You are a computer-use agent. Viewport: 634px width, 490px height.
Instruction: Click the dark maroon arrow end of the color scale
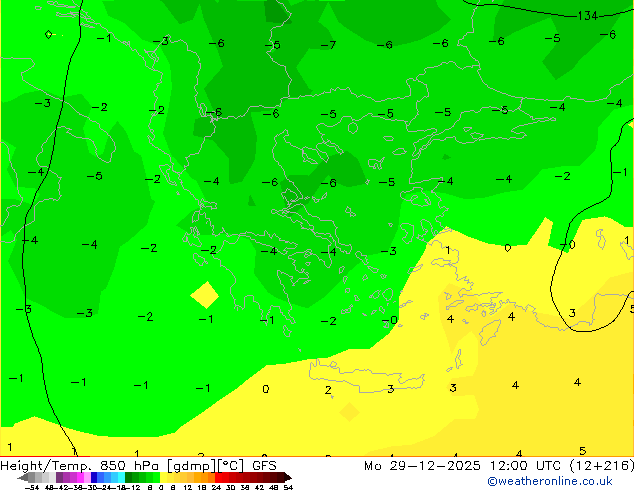coord(287,477)
